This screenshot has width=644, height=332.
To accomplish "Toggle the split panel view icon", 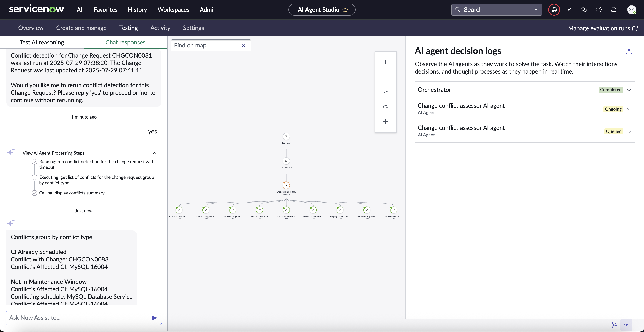I will [626, 325].
